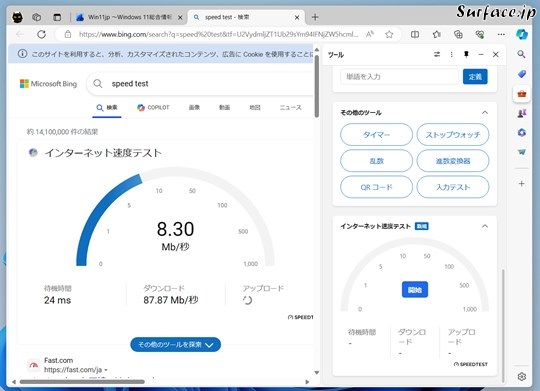Click the page vertical scrollbar thumb

pyautogui.click(x=316, y=86)
